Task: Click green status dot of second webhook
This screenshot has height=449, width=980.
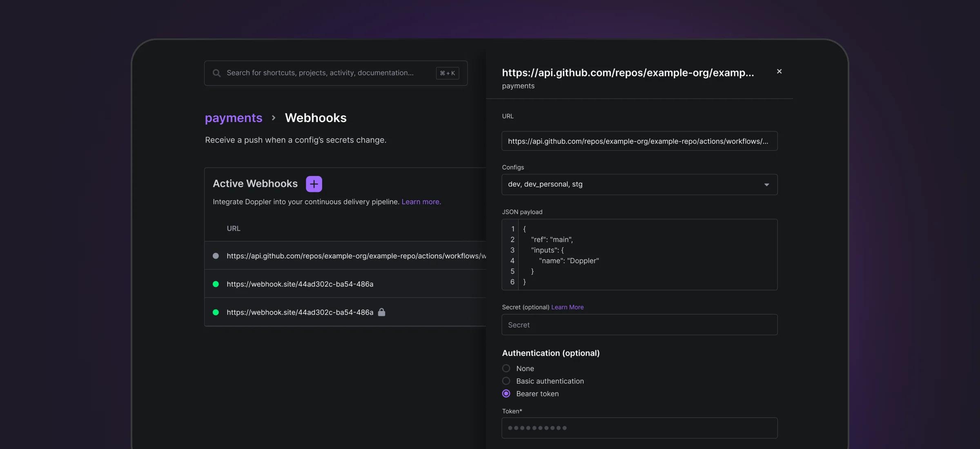Action: (216, 284)
